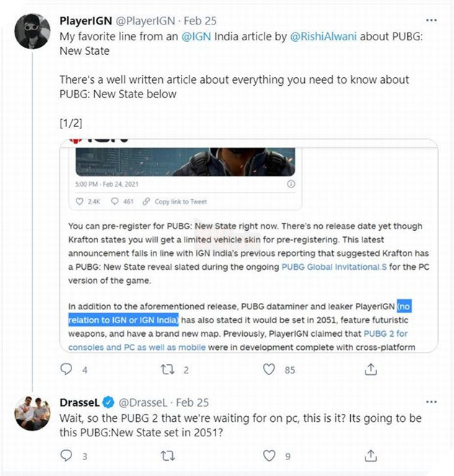Like PlayerIGN's tweet with 85 likes

(x=270, y=370)
